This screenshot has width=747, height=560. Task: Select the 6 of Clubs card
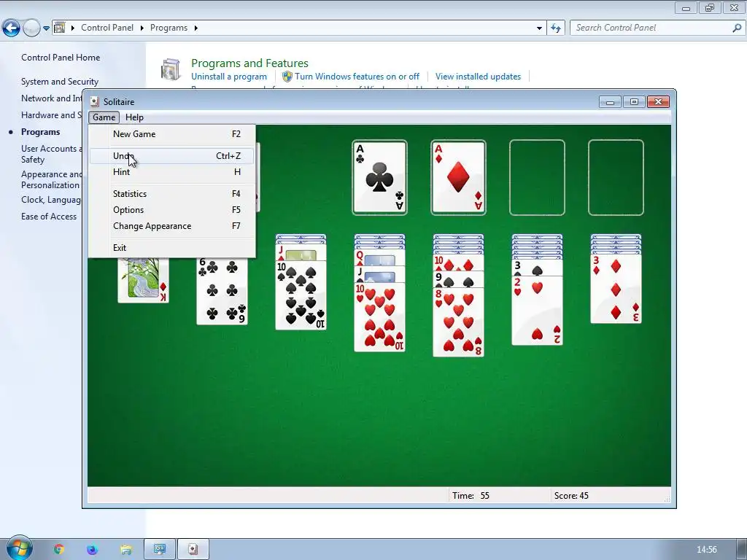(222, 292)
